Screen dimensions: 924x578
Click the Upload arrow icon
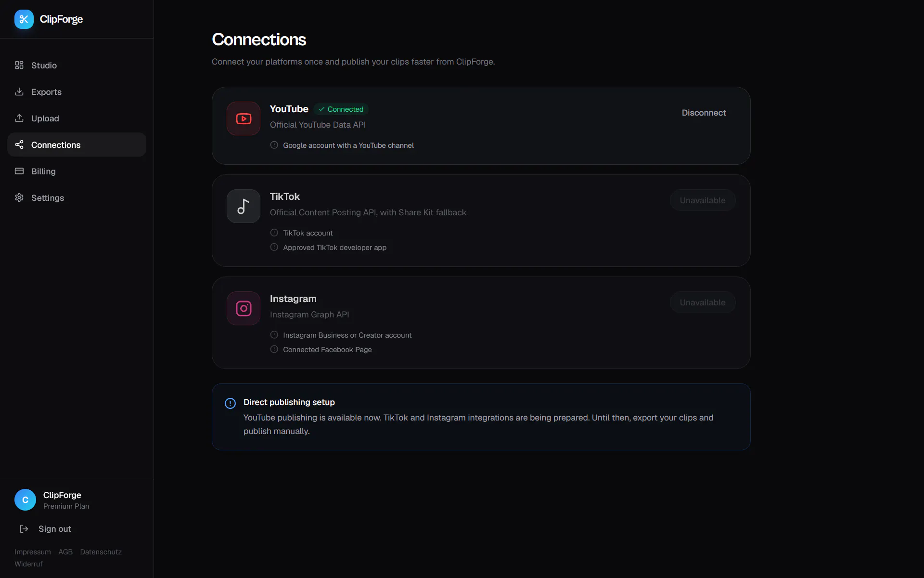click(19, 118)
